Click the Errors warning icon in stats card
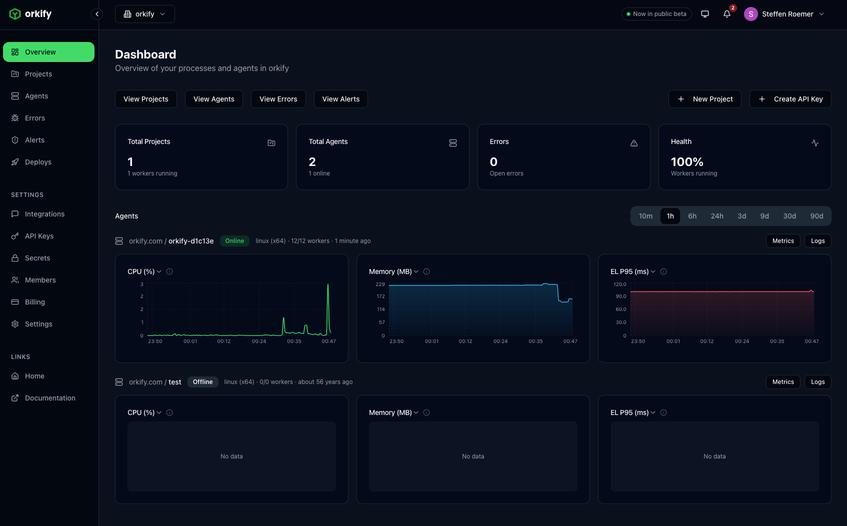This screenshot has height=526, width=847. click(x=634, y=143)
